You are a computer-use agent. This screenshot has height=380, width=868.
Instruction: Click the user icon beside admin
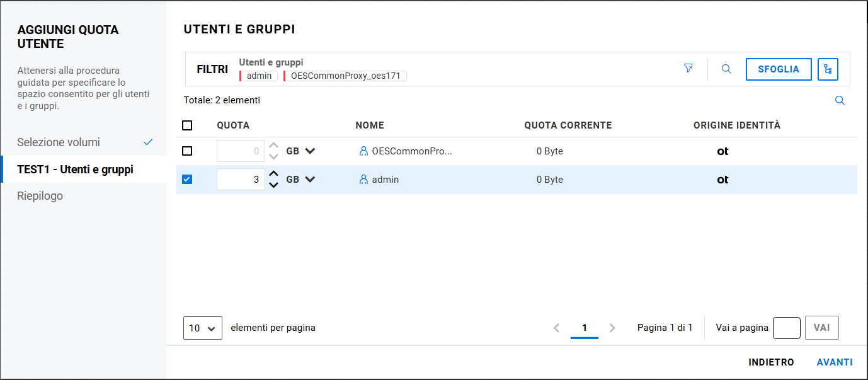point(363,180)
